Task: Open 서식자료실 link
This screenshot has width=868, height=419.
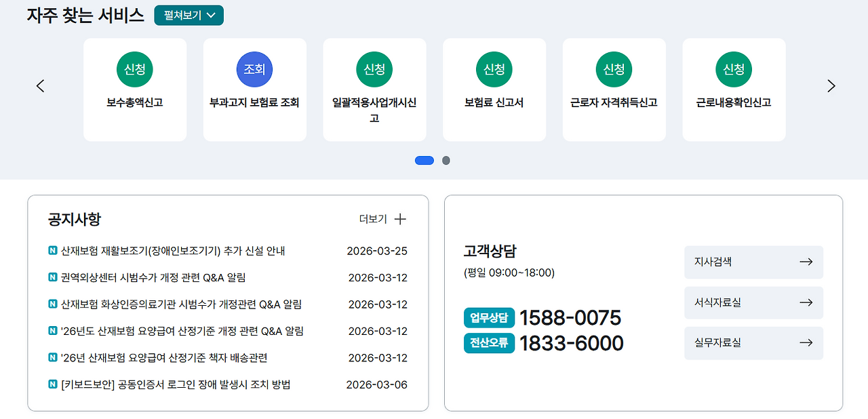Action: click(x=753, y=302)
